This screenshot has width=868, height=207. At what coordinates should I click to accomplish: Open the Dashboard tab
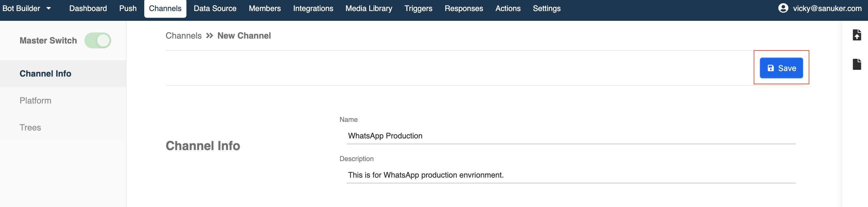coord(88,9)
